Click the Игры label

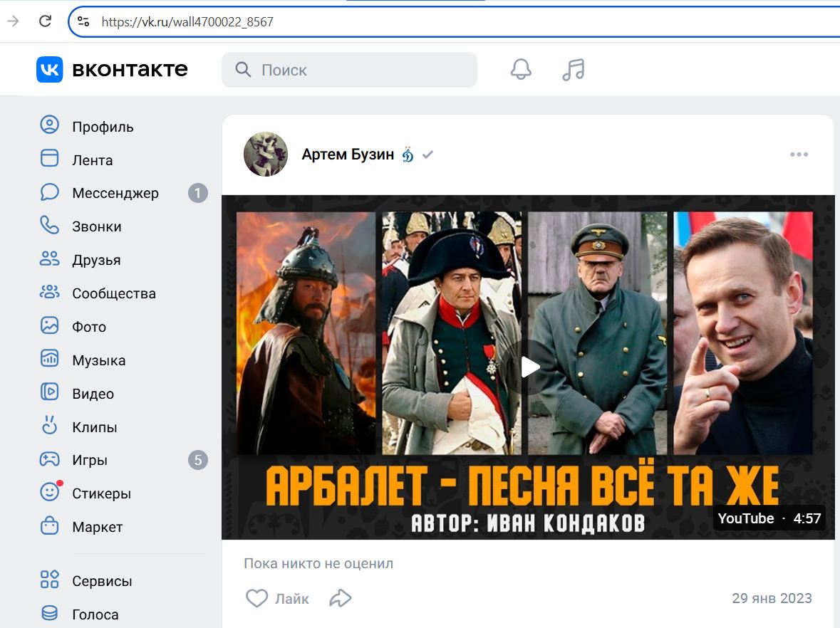90,461
